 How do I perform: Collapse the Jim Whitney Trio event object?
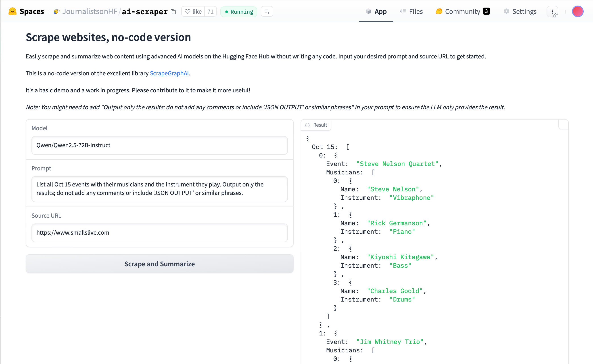(x=336, y=333)
